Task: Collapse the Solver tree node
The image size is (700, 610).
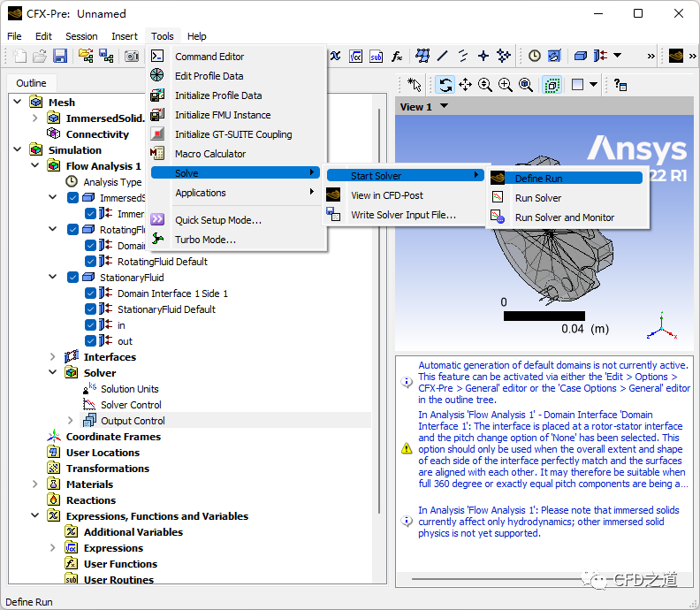Action: click(x=53, y=372)
